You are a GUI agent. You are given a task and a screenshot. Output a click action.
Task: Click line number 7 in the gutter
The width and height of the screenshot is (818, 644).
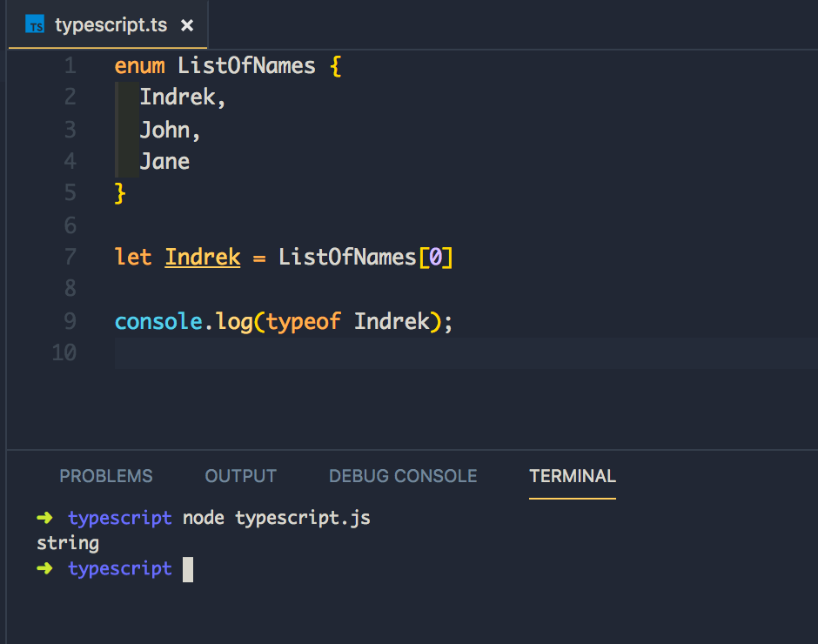[70, 257]
